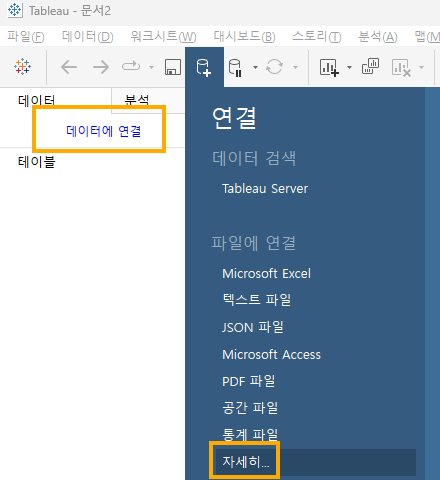Choose PDF 파일 connection
This screenshot has height=480, width=440.
pos(249,381)
